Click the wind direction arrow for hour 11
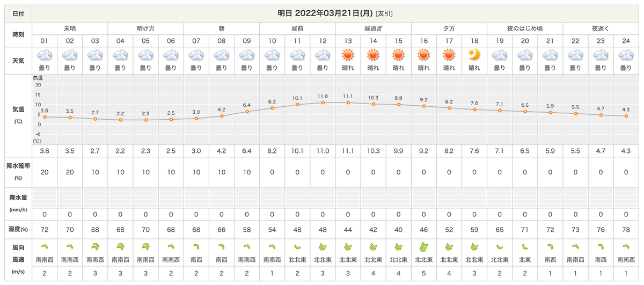 [297, 247]
